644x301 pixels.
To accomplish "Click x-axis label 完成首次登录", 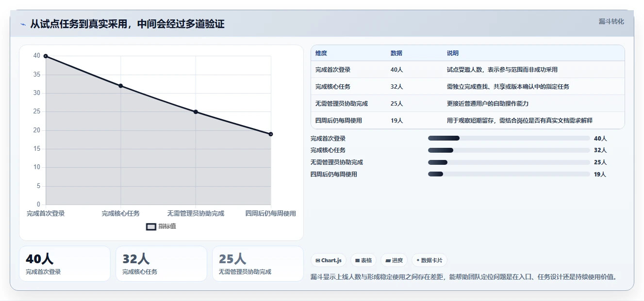I will click(x=46, y=213).
